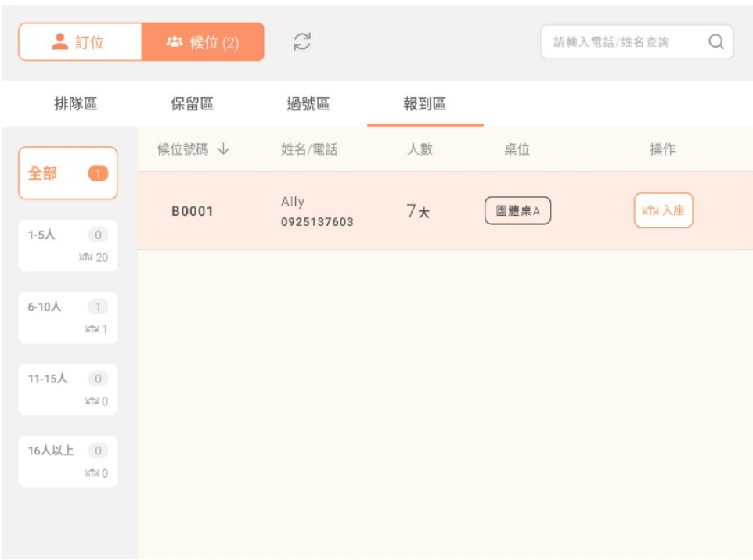This screenshot has height=560, width=753.
Task: Click the magnifier search icon
Action: (x=715, y=42)
